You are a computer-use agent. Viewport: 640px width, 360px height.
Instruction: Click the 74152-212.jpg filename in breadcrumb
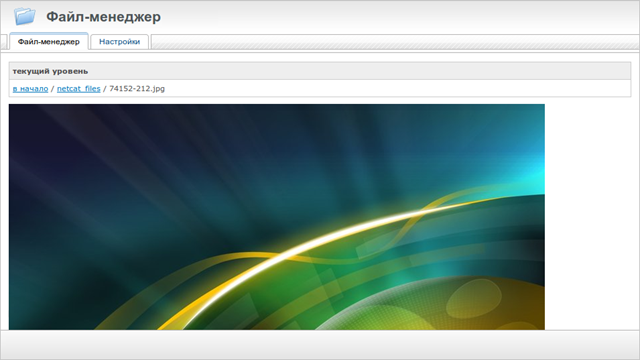tap(137, 89)
